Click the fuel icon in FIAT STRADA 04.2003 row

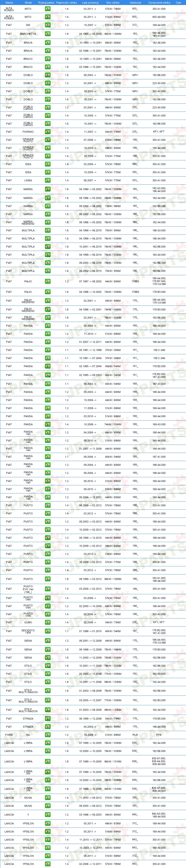[48, 727]
